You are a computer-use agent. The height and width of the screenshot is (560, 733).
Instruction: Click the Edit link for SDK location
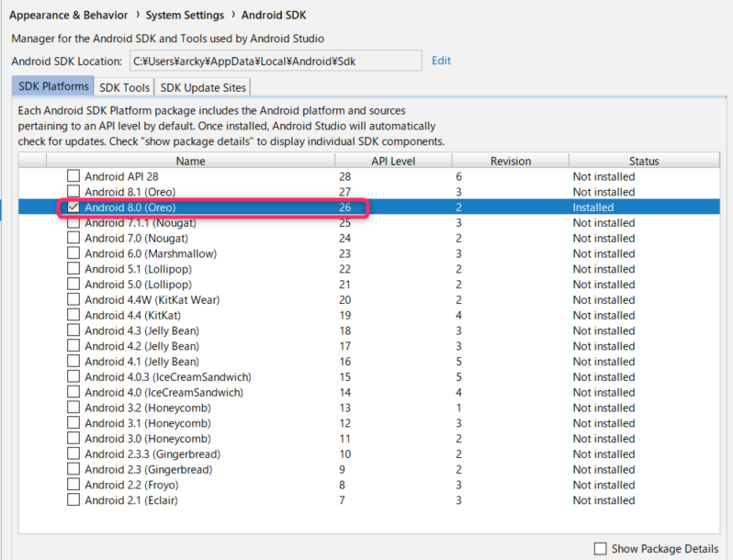click(x=441, y=61)
